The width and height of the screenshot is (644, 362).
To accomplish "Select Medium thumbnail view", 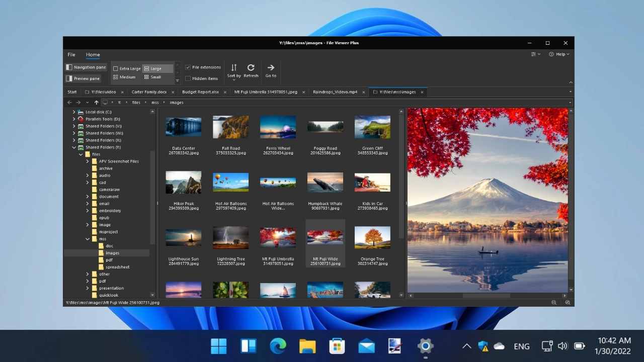I will coord(124,77).
